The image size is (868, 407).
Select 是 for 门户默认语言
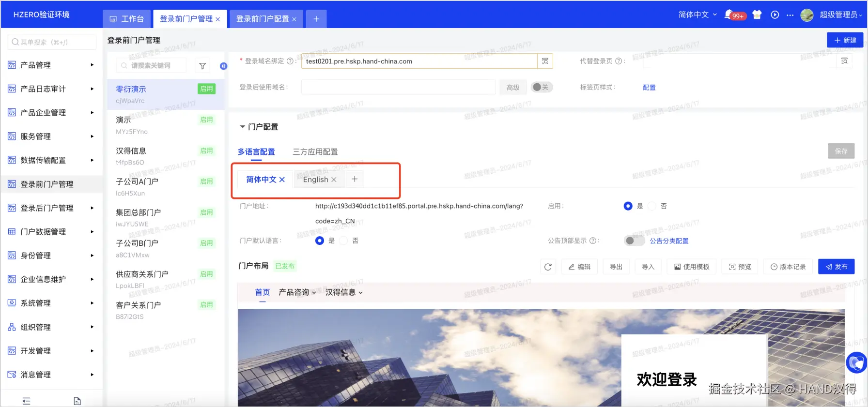tap(319, 241)
